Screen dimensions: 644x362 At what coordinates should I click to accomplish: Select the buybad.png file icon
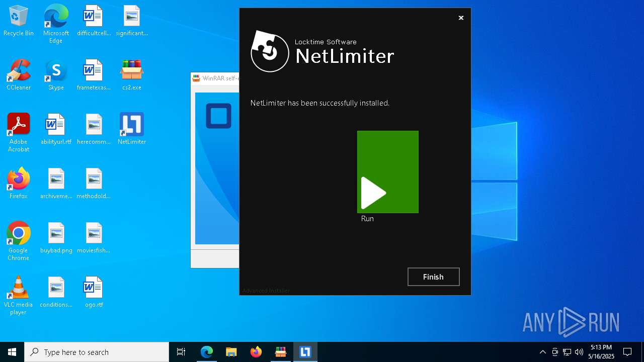click(56, 238)
